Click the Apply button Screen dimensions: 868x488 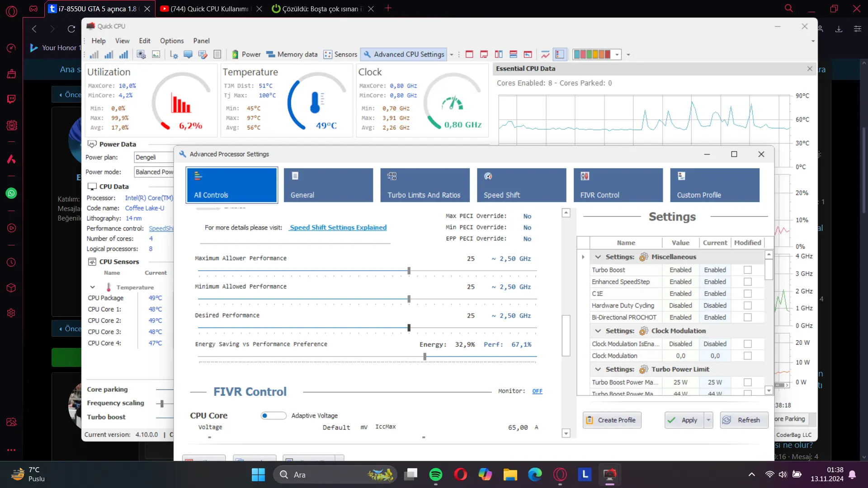(684, 420)
